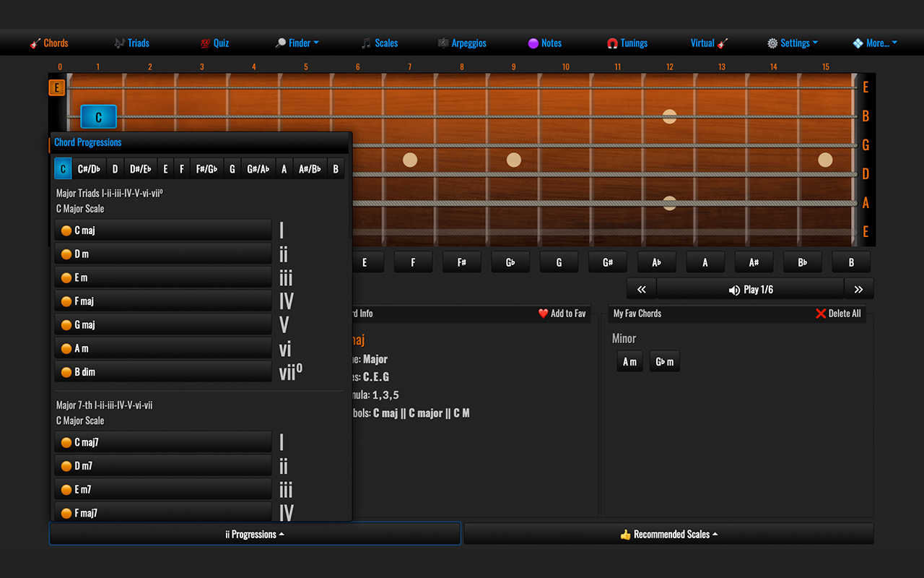Choose the D m7 chord

tap(163, 465)
